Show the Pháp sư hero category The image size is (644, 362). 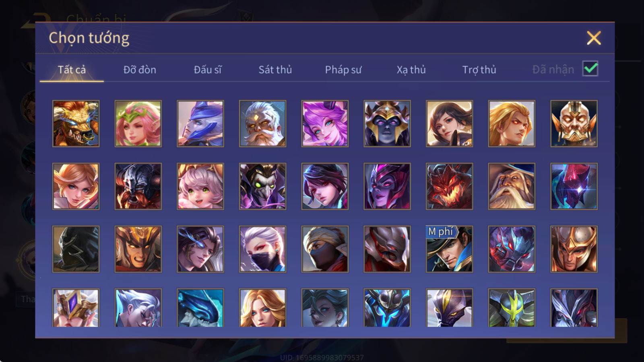coord(343,70)
